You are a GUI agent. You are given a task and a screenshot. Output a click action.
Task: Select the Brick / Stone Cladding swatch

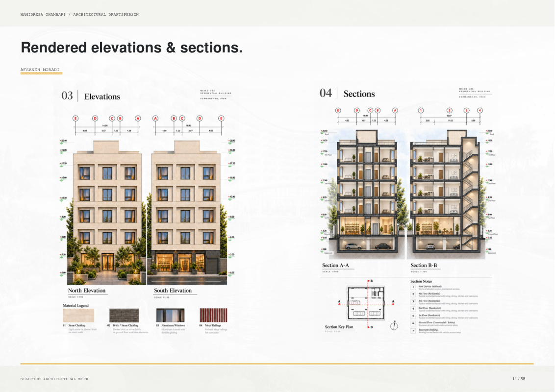124,315
